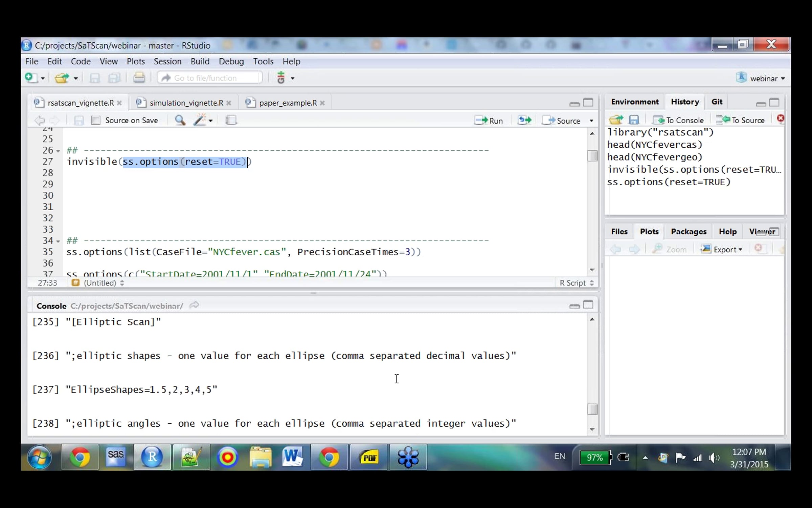The height and width of the screenshot is (508, 812).
Task: Collapse the code section at line 26
Action: tap(58, 151)
